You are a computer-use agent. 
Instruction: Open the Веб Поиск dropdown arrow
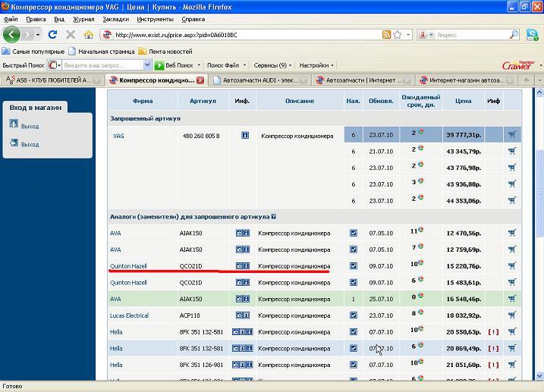tap(199, 64)
